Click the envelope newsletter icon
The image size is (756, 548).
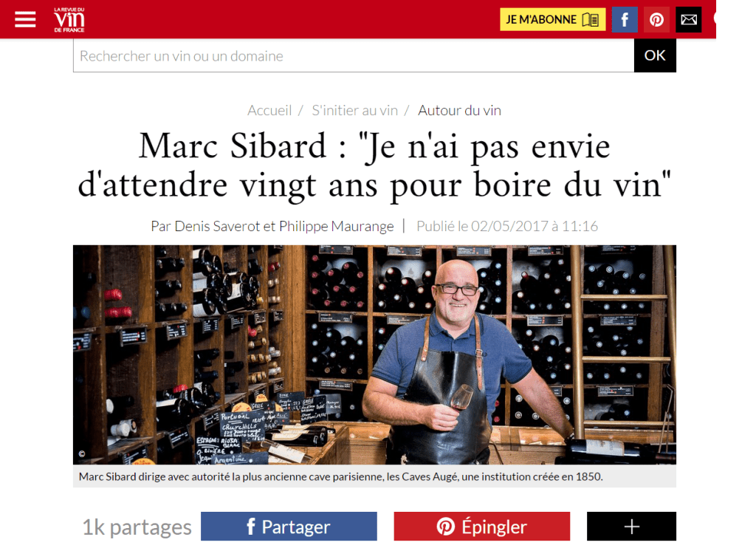(689, 19)
